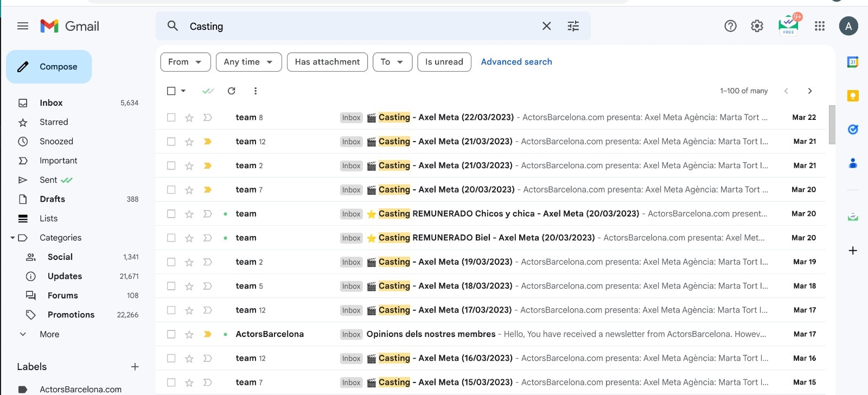Expand the More sidebar section
Screen dimensions: 868x395
49,334
